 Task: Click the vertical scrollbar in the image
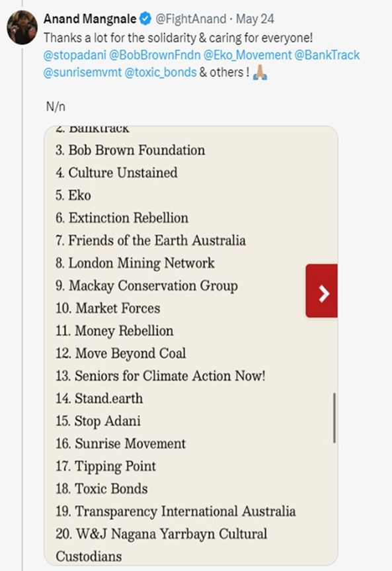pyautogui.click(x=334, y=417)
